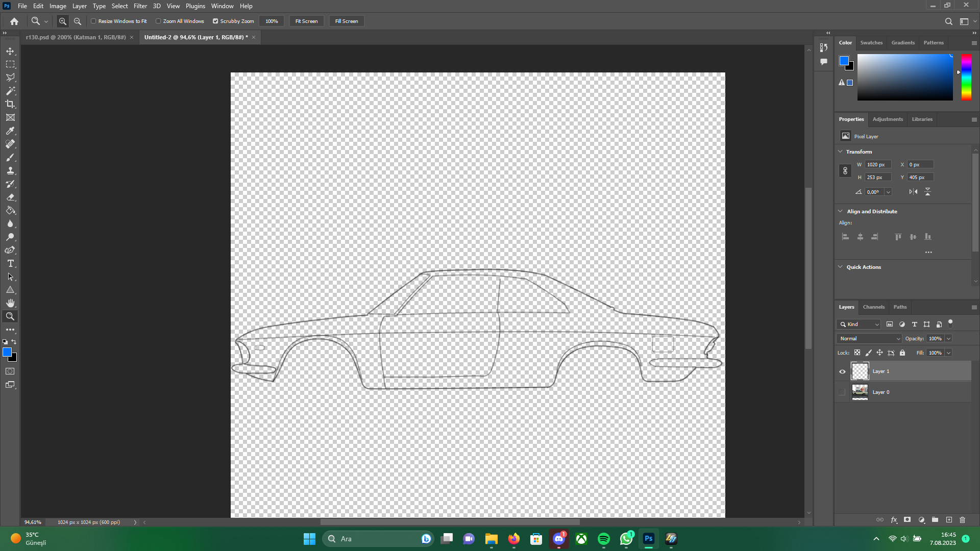Open the layer Kind filter dropdown
The image size is (980, 551).
pos(859,324)
